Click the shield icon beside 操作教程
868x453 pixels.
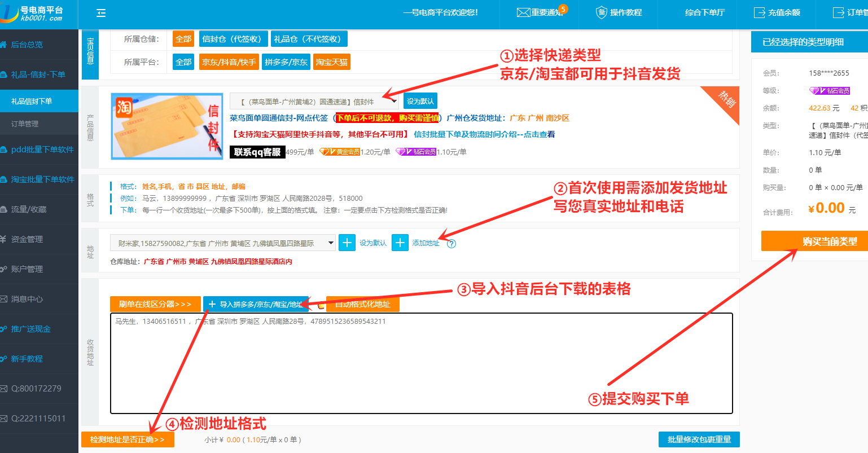(602, 12)
